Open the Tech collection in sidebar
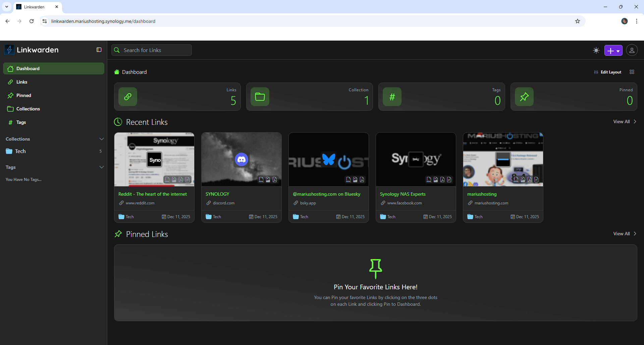Image resolution: width=644 pixels, height=345 pixels. click(x=20, y=151)
